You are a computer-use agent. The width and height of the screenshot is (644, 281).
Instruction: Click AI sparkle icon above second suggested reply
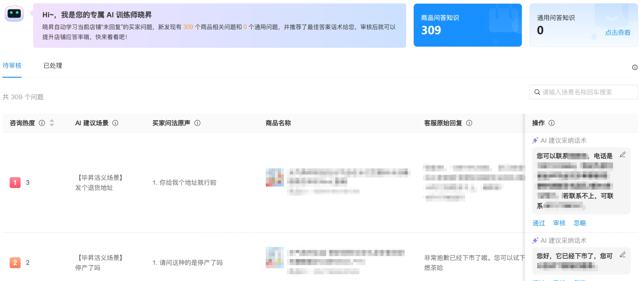point(535,241)
